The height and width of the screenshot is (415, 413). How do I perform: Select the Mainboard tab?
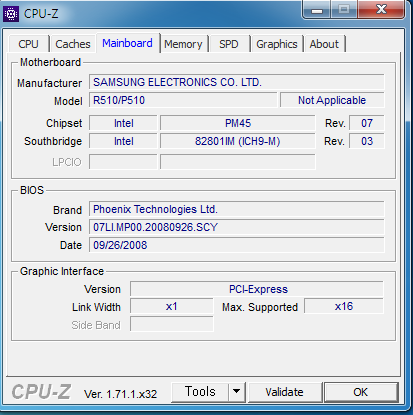pos(127,43)
